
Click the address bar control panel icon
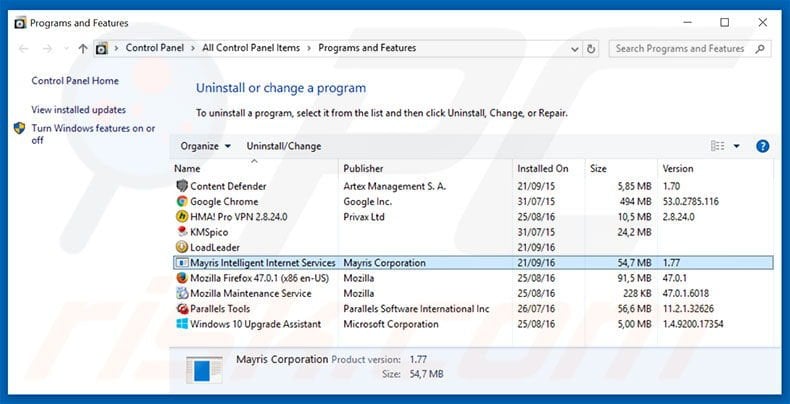(x=102, y=48)
